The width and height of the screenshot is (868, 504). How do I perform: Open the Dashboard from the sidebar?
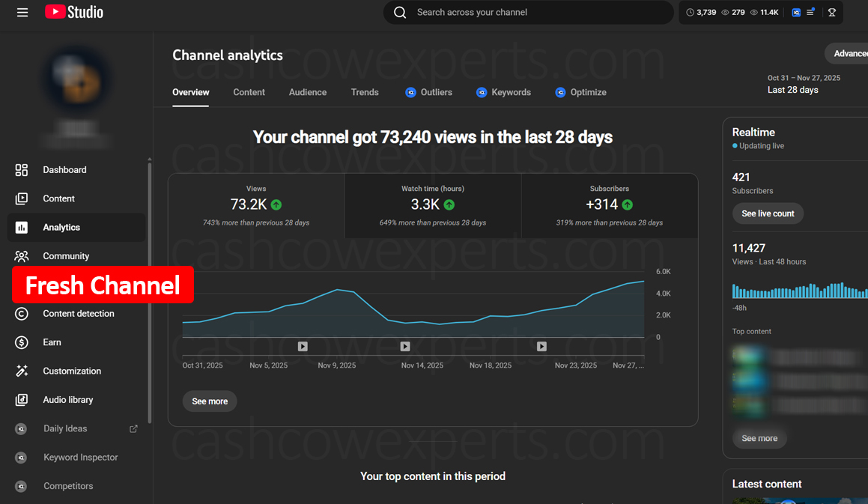click(x=64, y=170)
